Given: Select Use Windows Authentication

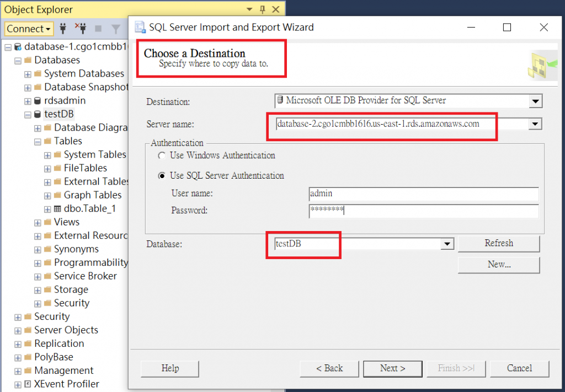Looking at the screenshot, I should tap(162, 155).
